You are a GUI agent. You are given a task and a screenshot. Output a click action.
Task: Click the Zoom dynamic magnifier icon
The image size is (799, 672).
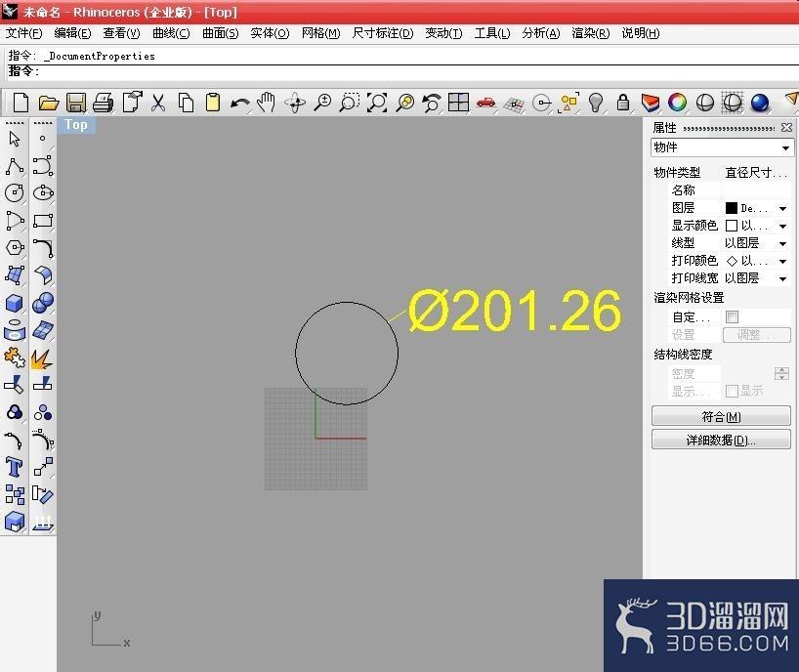tap(322, 103)
